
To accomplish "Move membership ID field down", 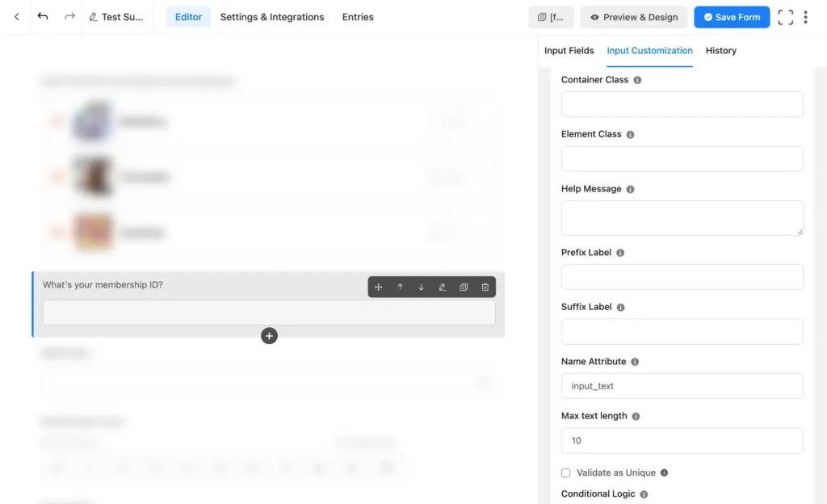I will tap(421, 288).
